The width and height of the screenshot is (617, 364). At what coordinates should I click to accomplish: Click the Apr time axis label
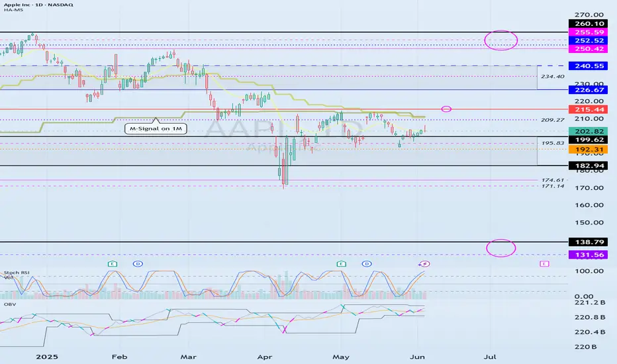click(264, 357)
